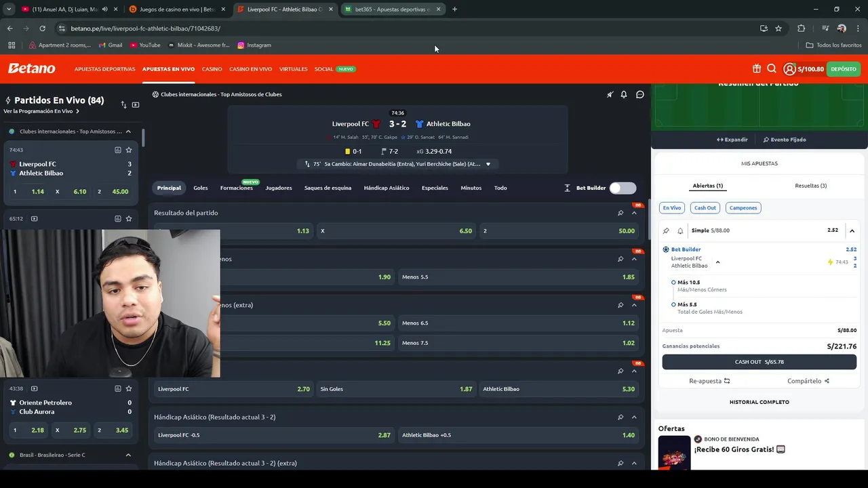
Task: Open the APUESTAS DEPORTIVAS menu item
Action: [104, 69]
